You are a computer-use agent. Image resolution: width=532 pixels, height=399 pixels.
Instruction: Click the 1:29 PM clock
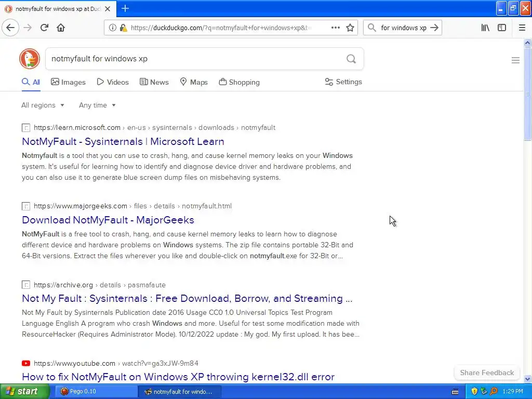pos(513,391)
